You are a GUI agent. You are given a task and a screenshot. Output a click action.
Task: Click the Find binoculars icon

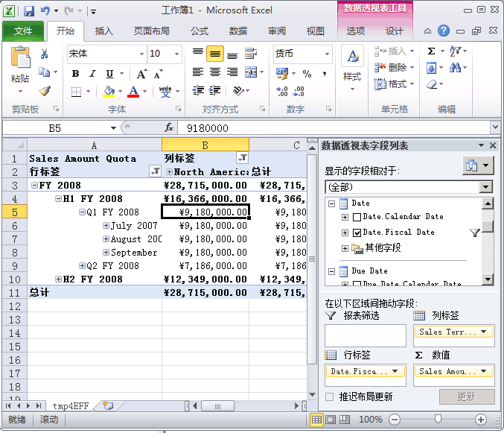coord(455,68)
